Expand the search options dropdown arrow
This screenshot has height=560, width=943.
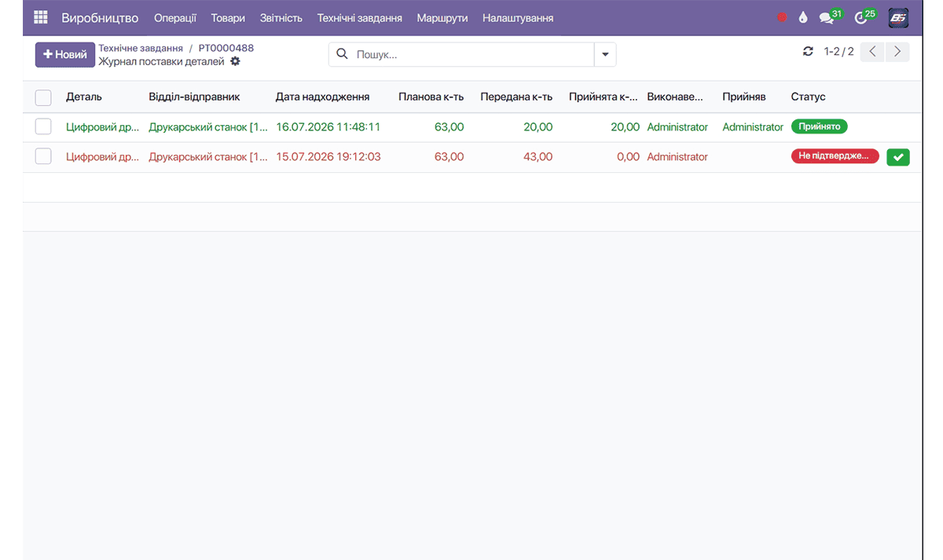click(x=605, y=54)
